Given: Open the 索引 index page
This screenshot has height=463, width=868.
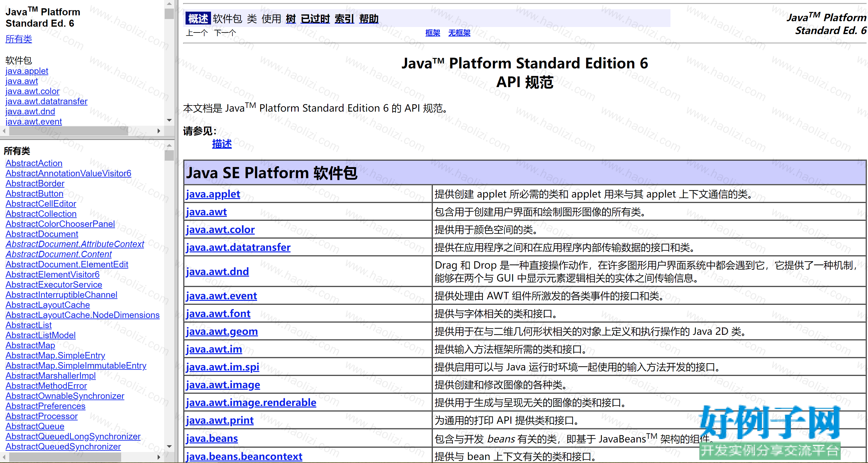Looking at the screenshot, I should (x=344, y=18).
